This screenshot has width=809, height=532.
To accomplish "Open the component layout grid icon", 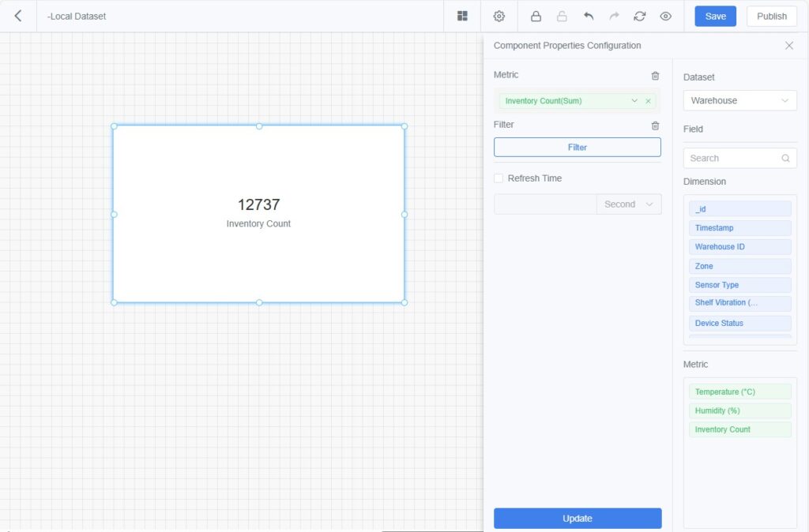I will coord(462,16).
